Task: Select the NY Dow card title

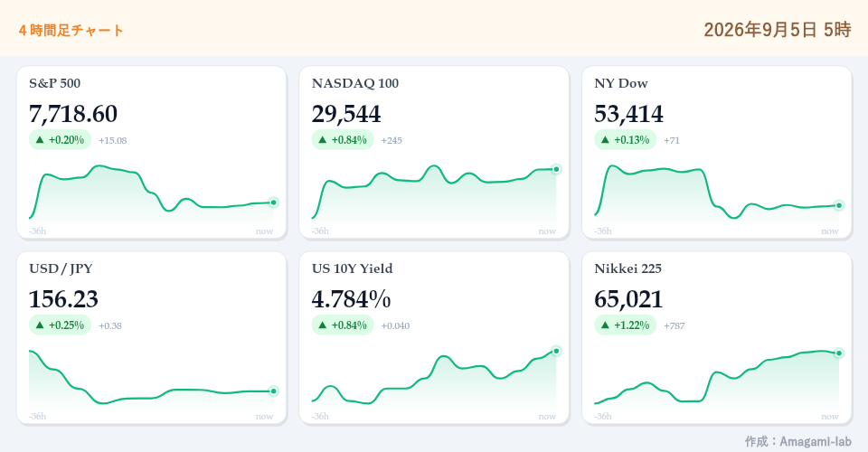Action: pos(620,83)
